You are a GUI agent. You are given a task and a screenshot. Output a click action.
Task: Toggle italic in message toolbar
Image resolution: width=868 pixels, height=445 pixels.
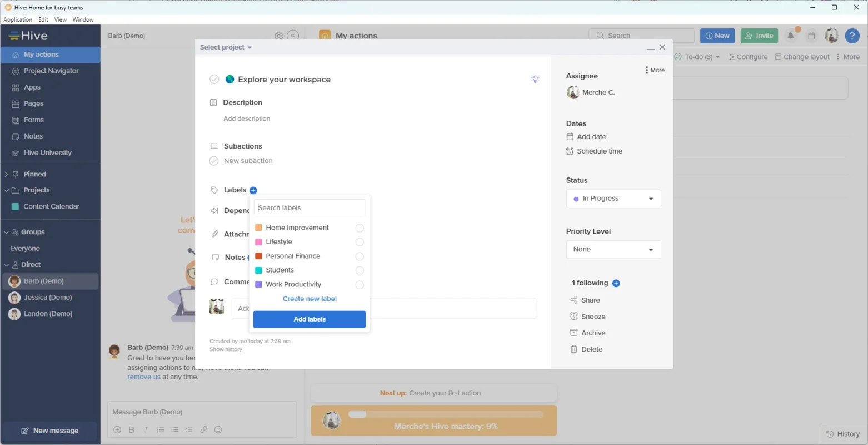pyautogui.click(x=146, y=429)
